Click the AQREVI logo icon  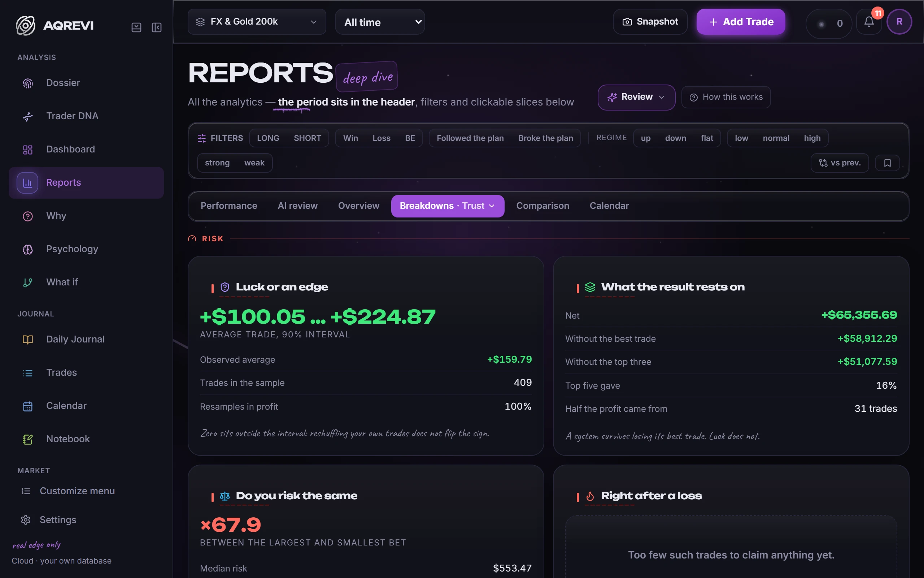pyautogui.click(x=26, y=25)
